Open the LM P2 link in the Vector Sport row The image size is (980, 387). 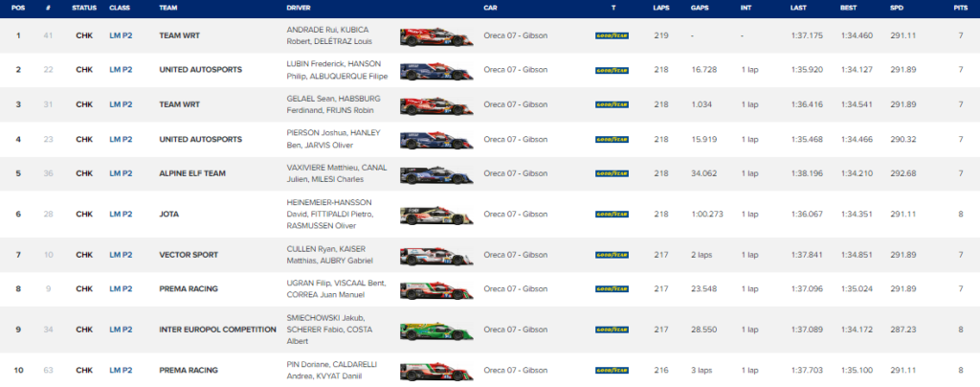(x=121, y=255)
